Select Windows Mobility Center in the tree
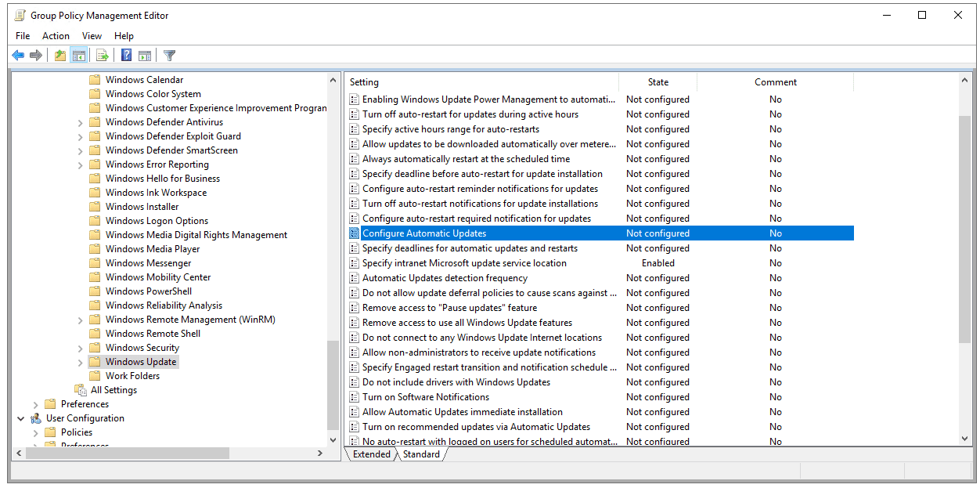The width and height of the screenshot is (980, 488). [158, 277]
